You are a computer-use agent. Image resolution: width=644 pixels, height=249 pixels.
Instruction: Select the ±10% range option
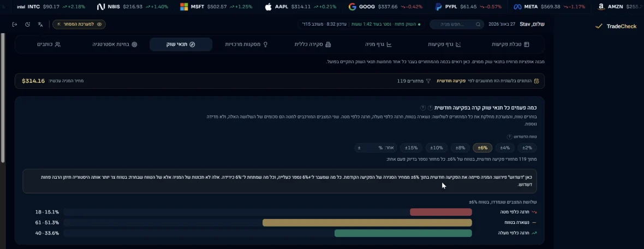coord(437,148)
